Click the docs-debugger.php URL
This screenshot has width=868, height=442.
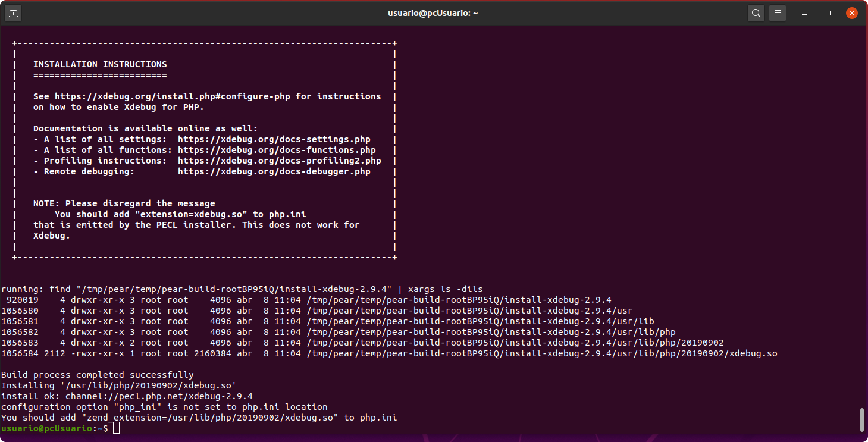click(274, 171)
